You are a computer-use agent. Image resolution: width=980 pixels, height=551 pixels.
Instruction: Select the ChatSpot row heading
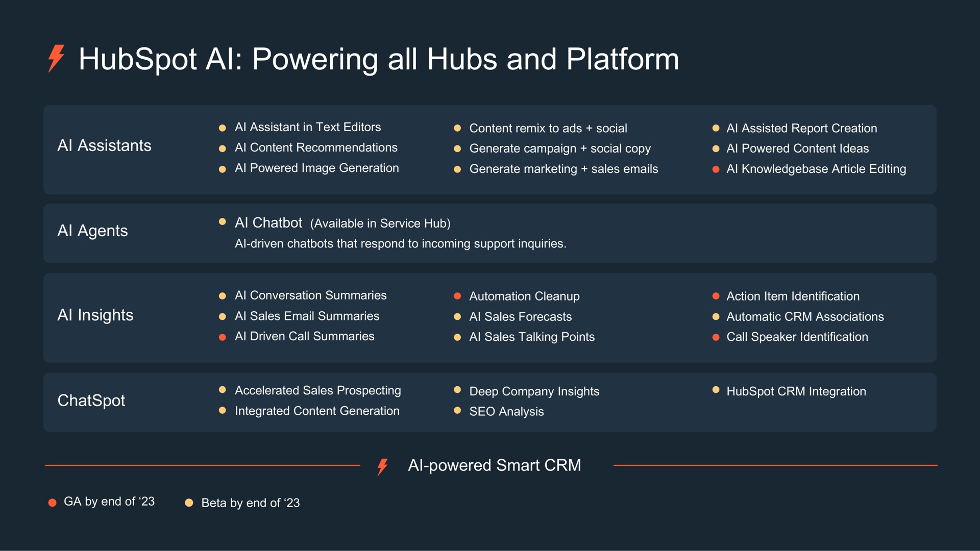[91, 400]
